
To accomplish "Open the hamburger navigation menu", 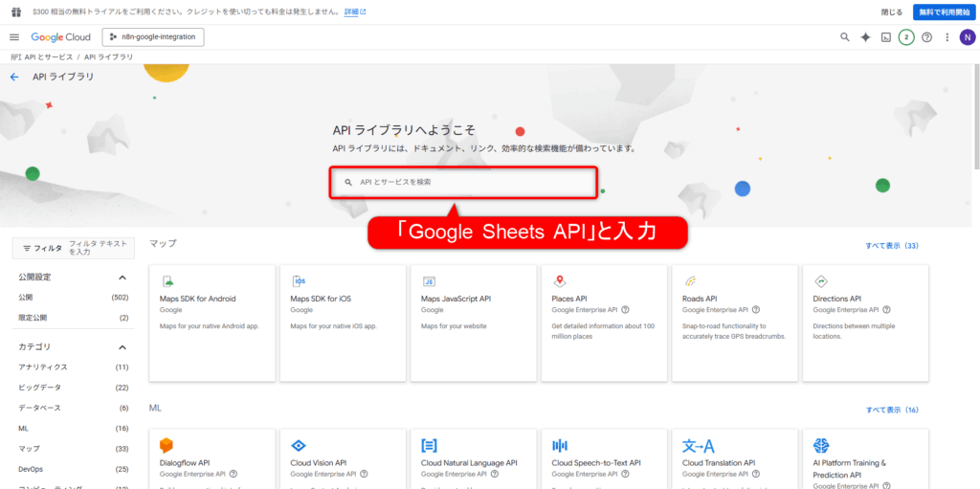I will (14, 37).
